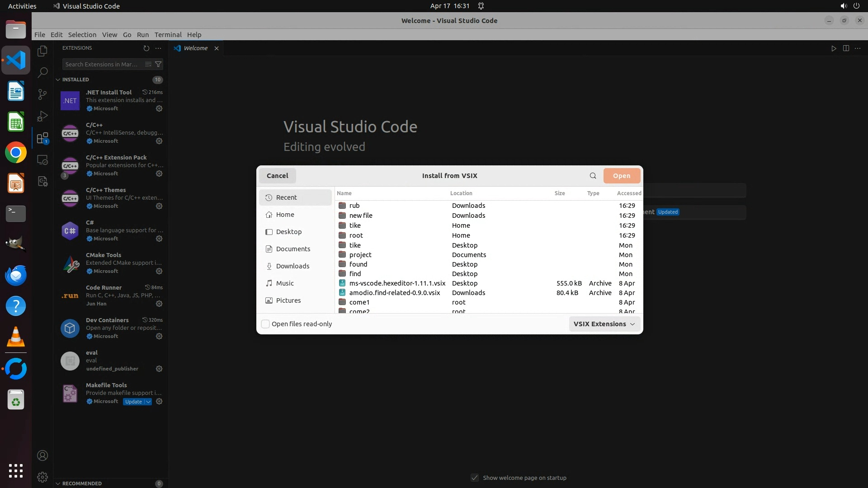868x488 pixels.
Task: Collapse the INSTALLED extensions section
Action: pos(58,80)
